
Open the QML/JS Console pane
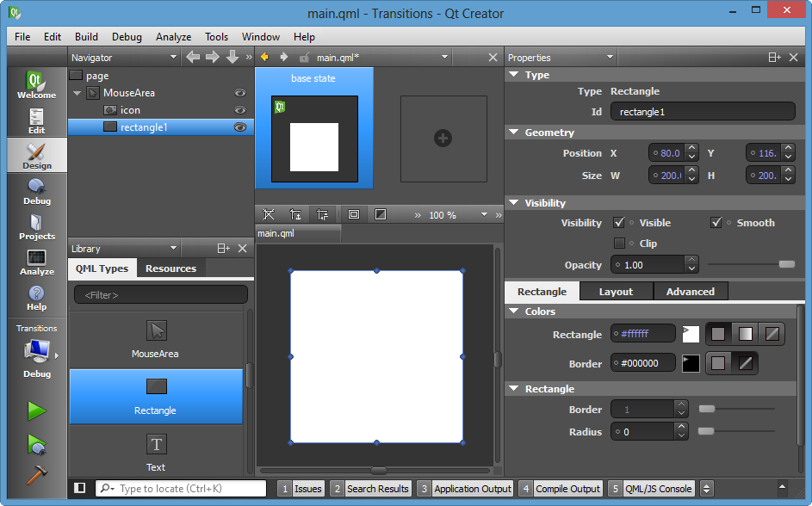[652, 489]
